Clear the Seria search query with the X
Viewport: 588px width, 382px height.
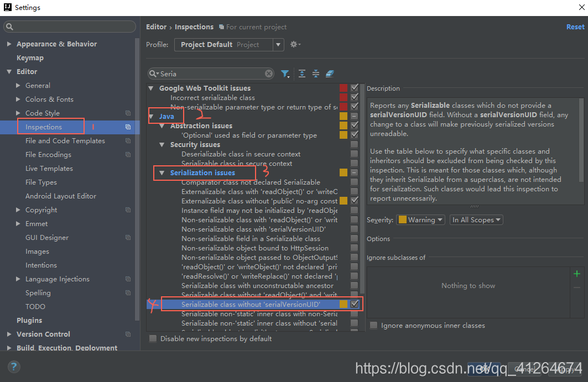[x=269, y=73]
